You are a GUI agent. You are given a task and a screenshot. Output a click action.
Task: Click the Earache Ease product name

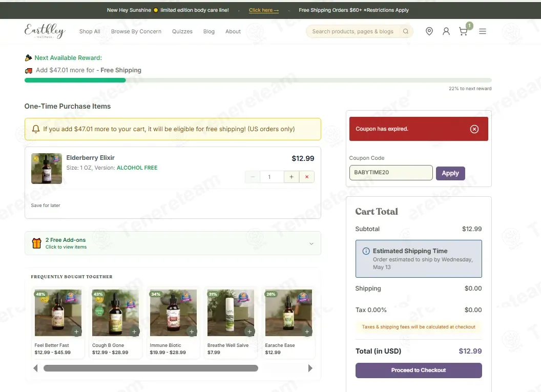tap(280, 345)
